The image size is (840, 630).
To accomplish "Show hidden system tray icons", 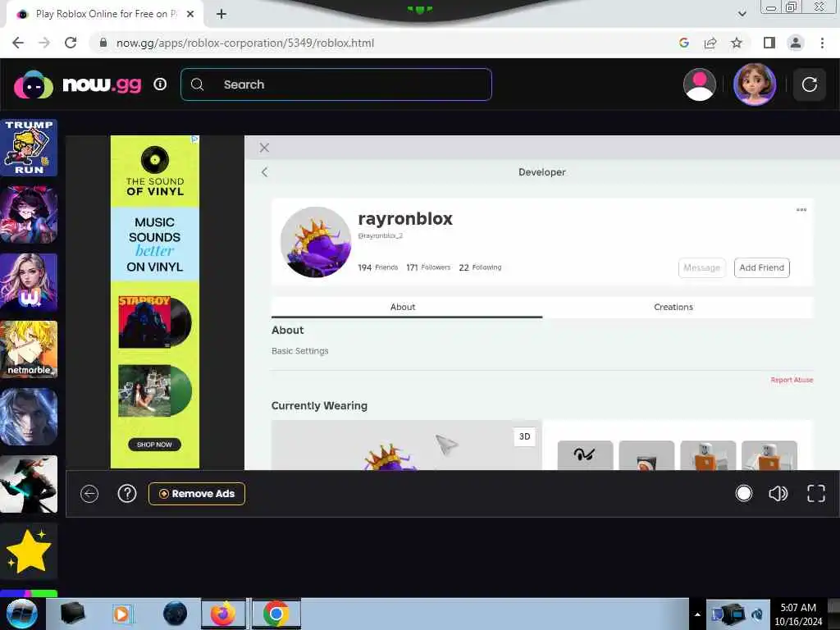I will click(697, 614).
